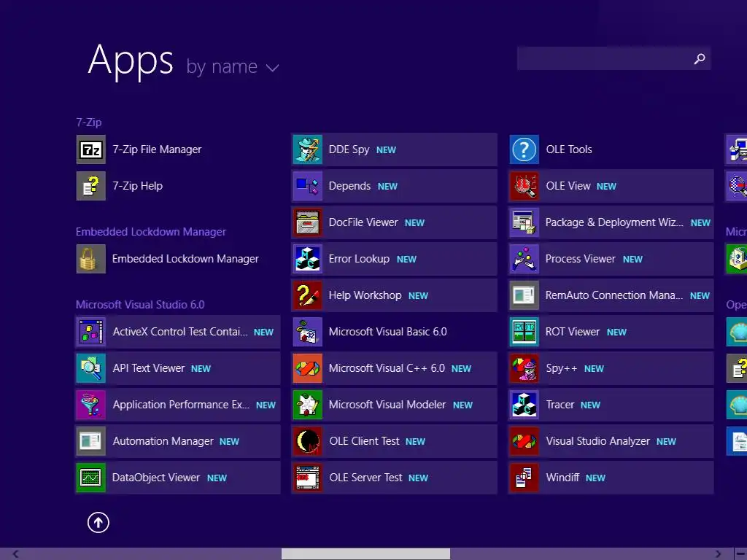Click the ROT Viewer icon

pos(525,332)
